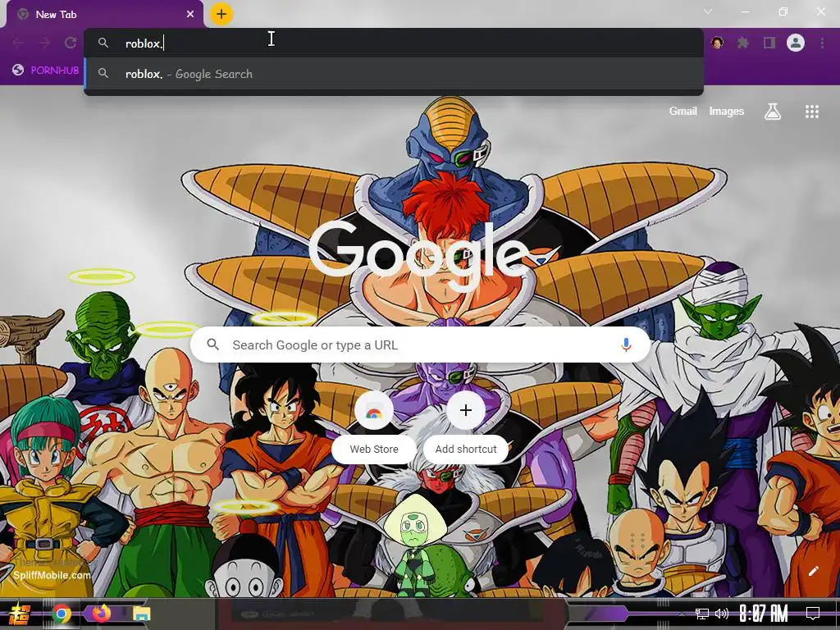This screenshot has width=840, height=630.
Task: Launch Firefox from the taskbar
Action: 101,614
